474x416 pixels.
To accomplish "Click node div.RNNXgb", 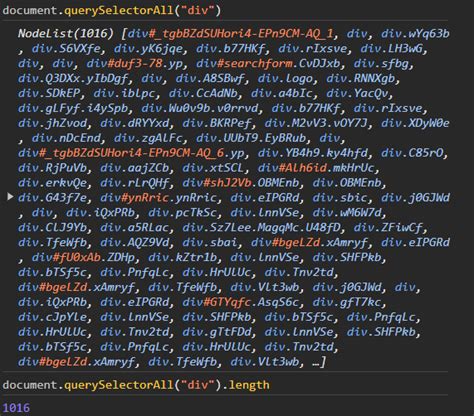I will [x=361, y=78].
